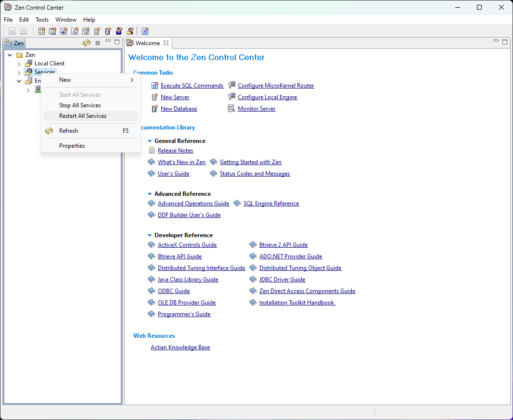This screenshot has height=420, width=513.
Task: Click the book icon beside User's Guide
Action: point(152,173)
